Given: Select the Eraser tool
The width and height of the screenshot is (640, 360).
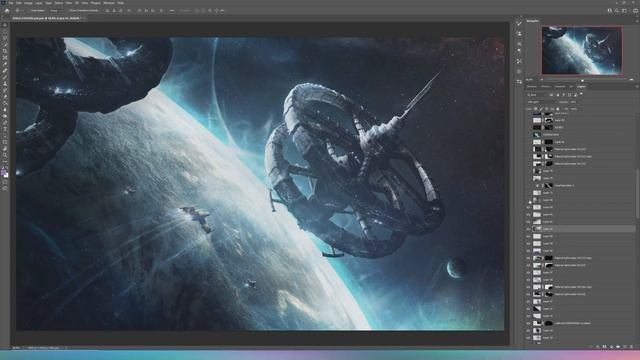Looking at the screenshot, I should [x=5, y=97].
